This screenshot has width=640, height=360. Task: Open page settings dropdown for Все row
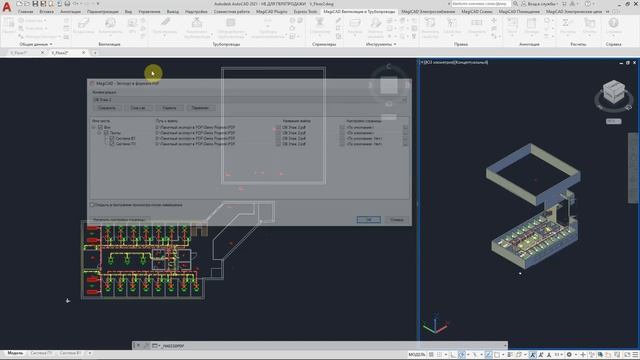click(405, 127)
